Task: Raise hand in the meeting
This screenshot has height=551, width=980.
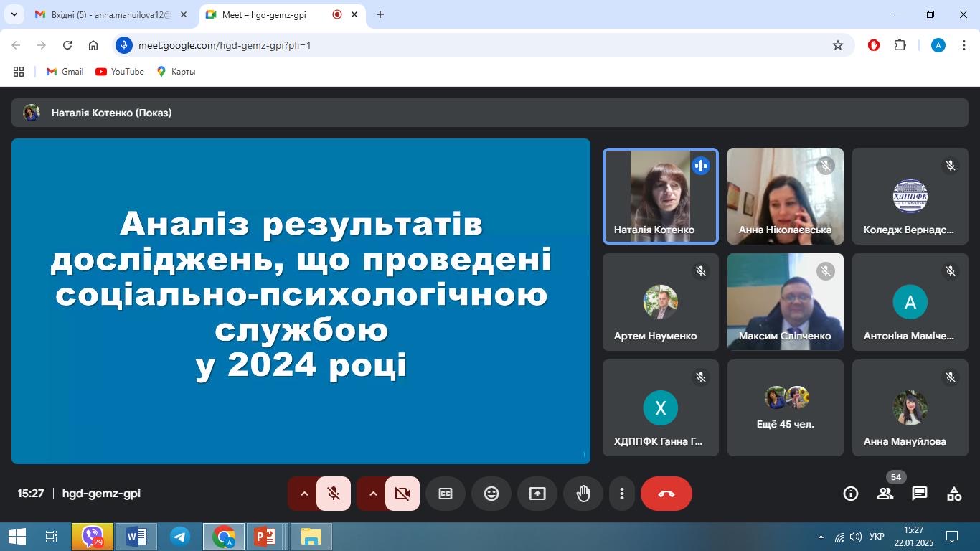Action: (583, 494)
